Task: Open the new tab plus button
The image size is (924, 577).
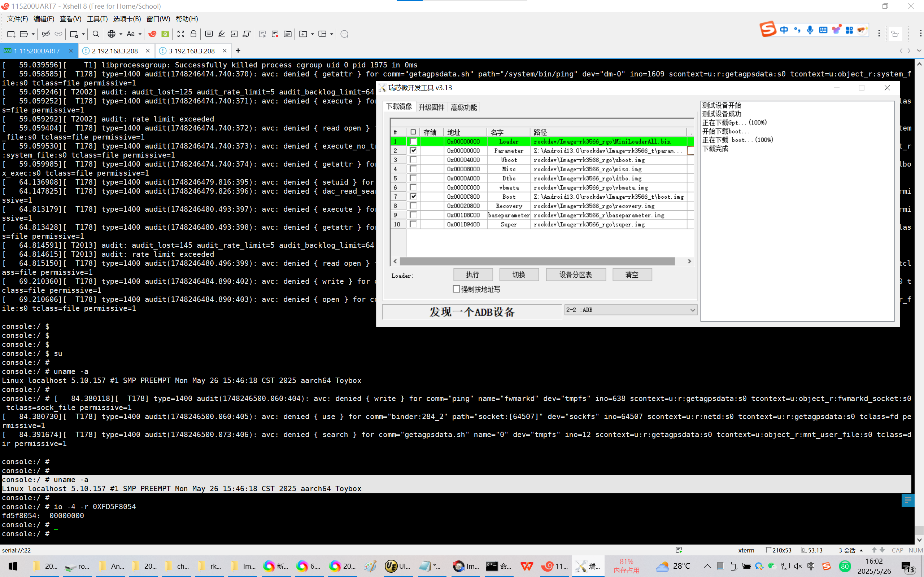Action: click(x=238, y=51)
